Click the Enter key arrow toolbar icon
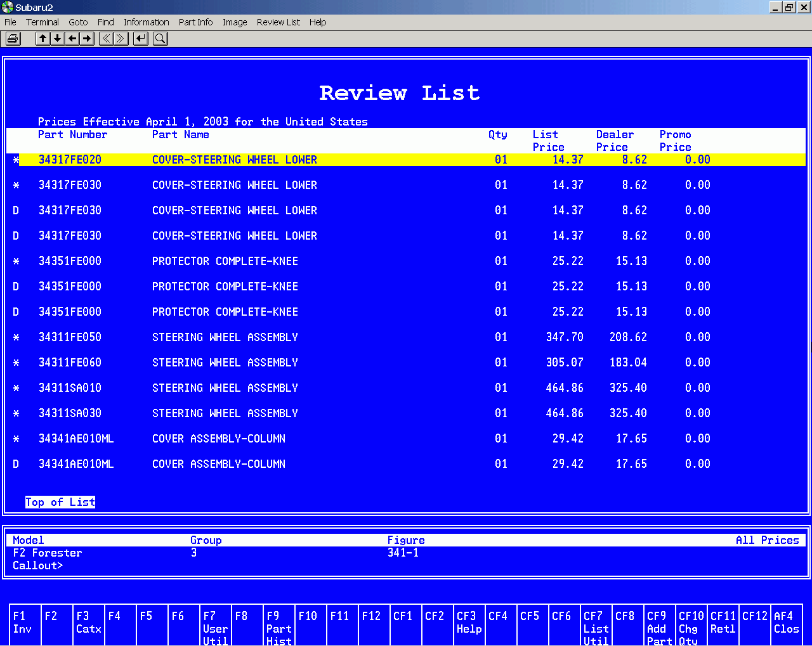The width and height of the screenshot is (812, 646). click(141, 39)
